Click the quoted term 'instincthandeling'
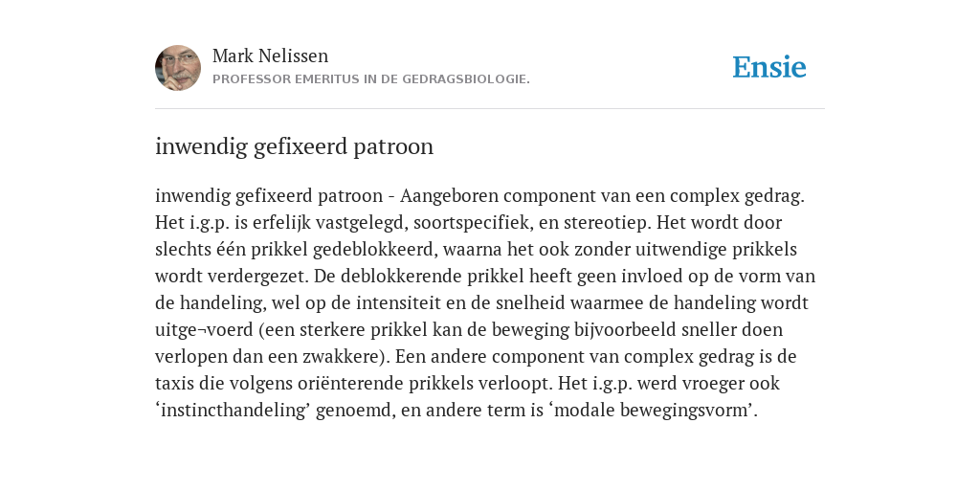Screen dimensions: 980x490 click(235, 412)
